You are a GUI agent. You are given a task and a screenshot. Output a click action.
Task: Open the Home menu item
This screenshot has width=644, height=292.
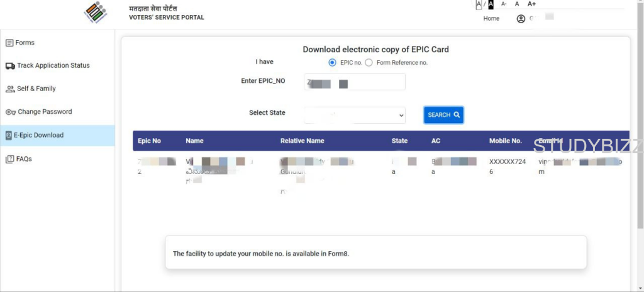coord(491,19)
